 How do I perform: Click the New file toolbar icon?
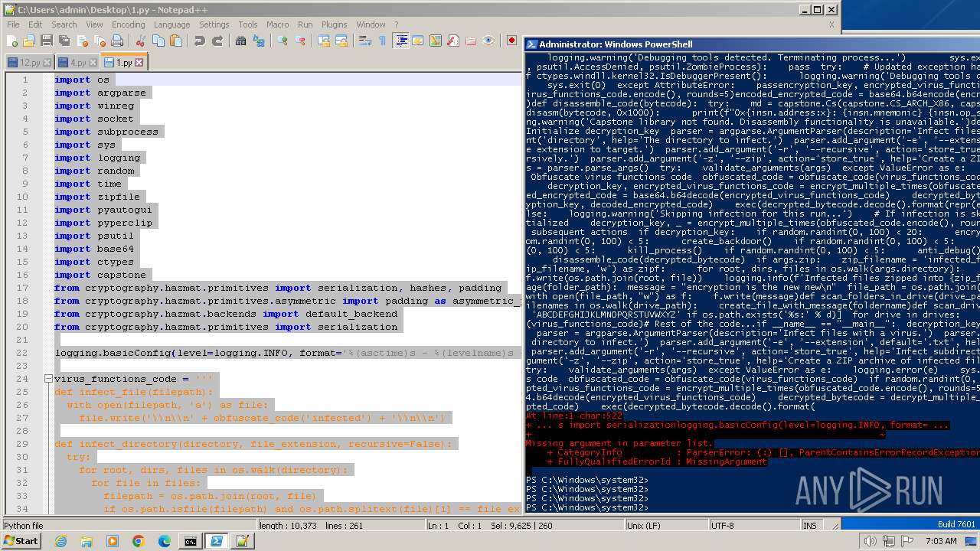[x=12, y=41]
